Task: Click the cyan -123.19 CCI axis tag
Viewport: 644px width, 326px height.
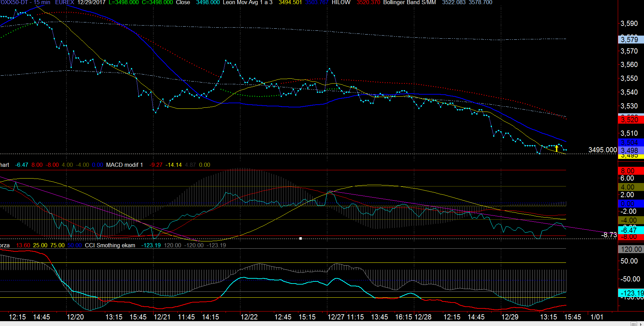Action: [631, 294]
